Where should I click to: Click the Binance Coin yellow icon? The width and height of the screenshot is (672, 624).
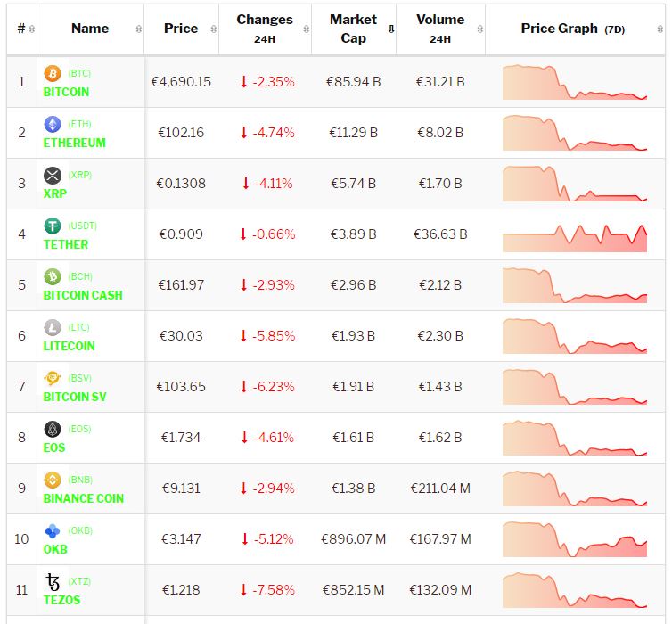53,480
